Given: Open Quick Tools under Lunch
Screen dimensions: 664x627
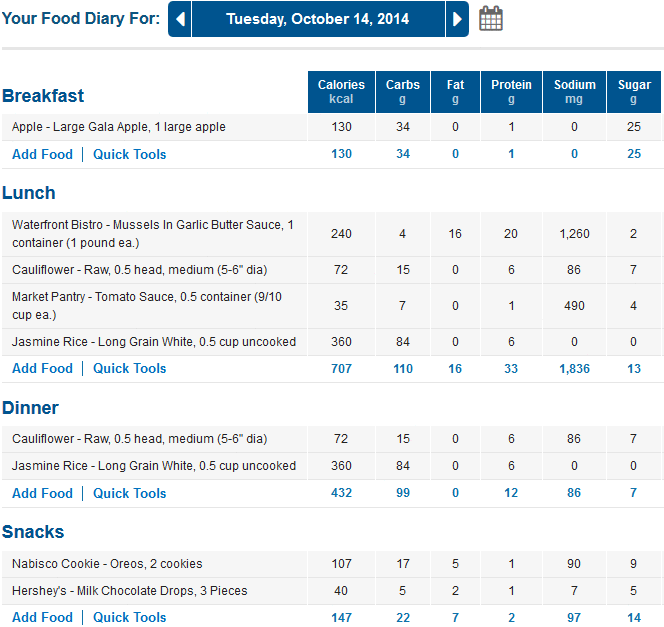Looking at the screenshot, I should click(x=130, y=368).
